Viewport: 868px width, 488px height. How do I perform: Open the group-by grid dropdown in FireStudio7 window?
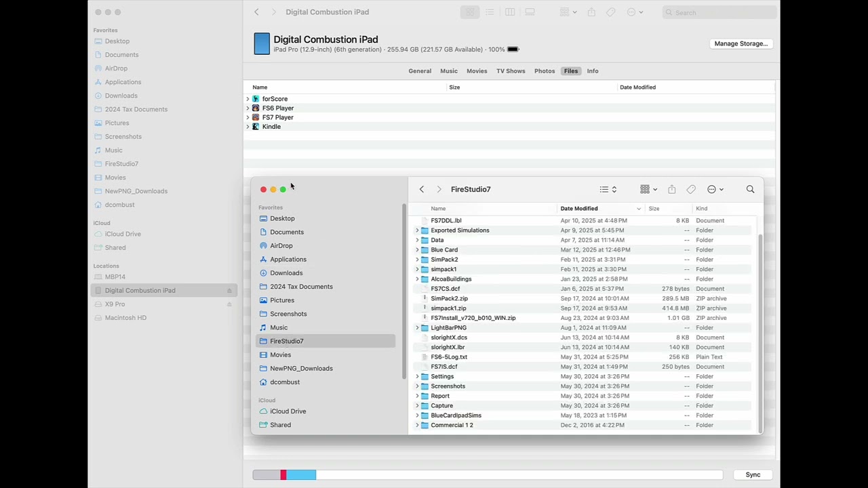649,190
